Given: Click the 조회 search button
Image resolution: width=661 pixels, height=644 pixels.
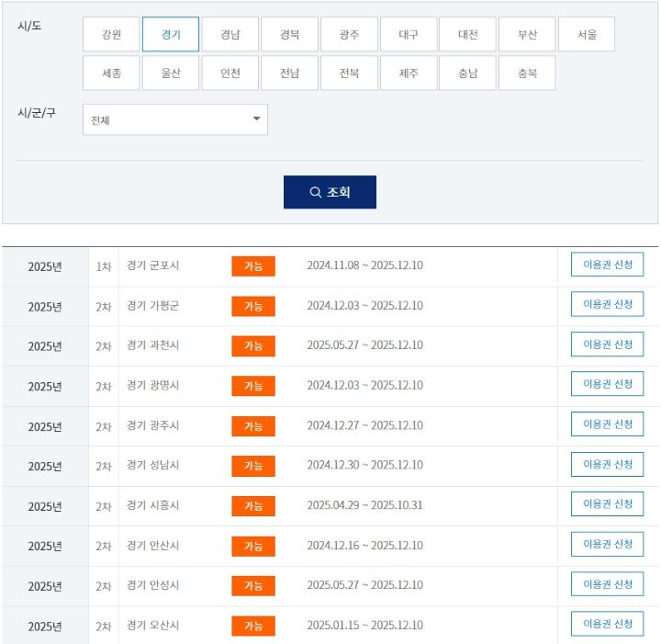Looking at the screenshot, I should [x=330, y=192].
